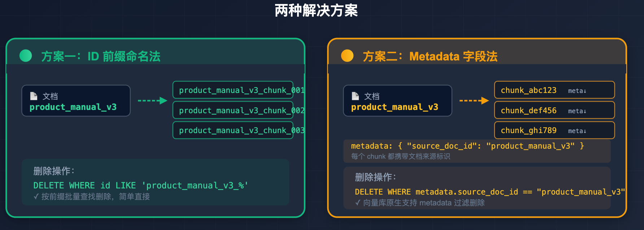Click the document icon in orange panel
The image size is (644, 230).
point(356,96)
